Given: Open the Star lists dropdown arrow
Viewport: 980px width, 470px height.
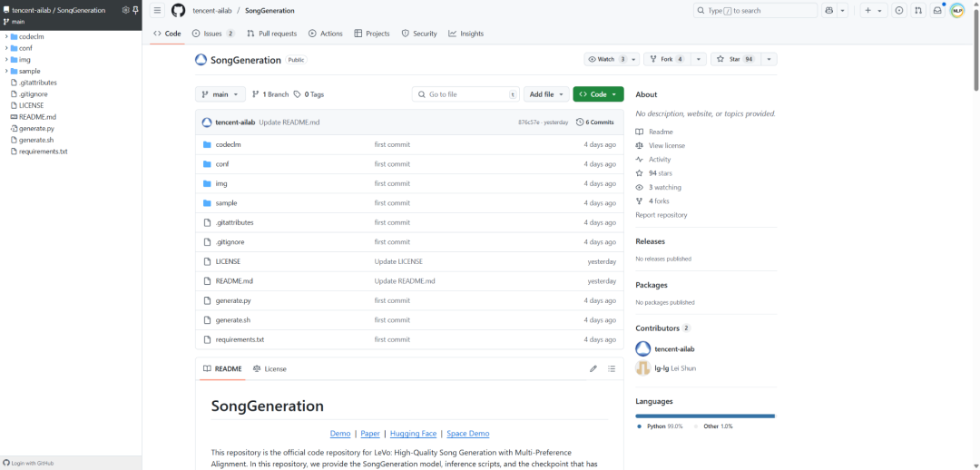Looking at the screenshot, I should 769,59.
